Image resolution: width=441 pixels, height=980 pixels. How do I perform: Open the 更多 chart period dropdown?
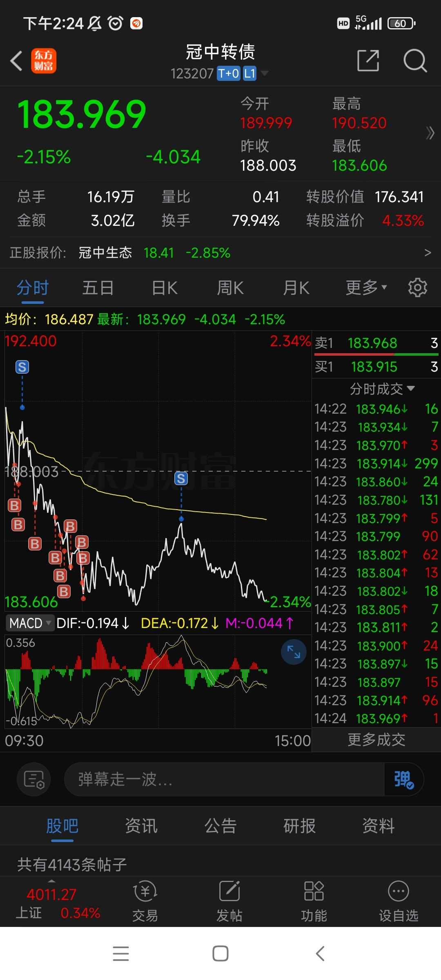pyautogui.click(x=366, y=287)
